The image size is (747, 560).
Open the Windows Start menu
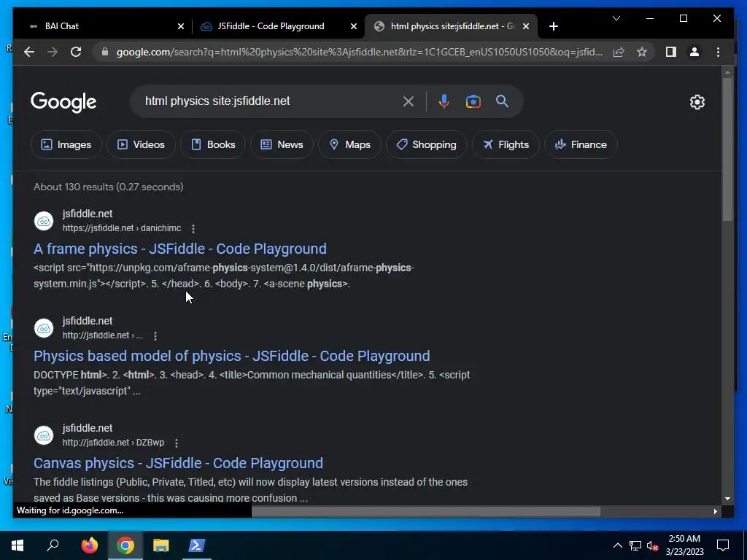tap(18, 545)
